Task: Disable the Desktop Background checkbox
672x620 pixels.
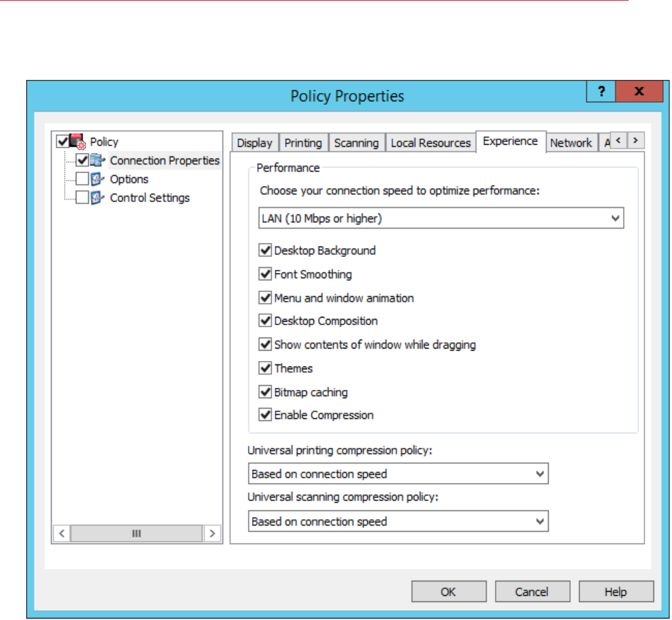Action: pyautogui.click(x=265, y=250)
